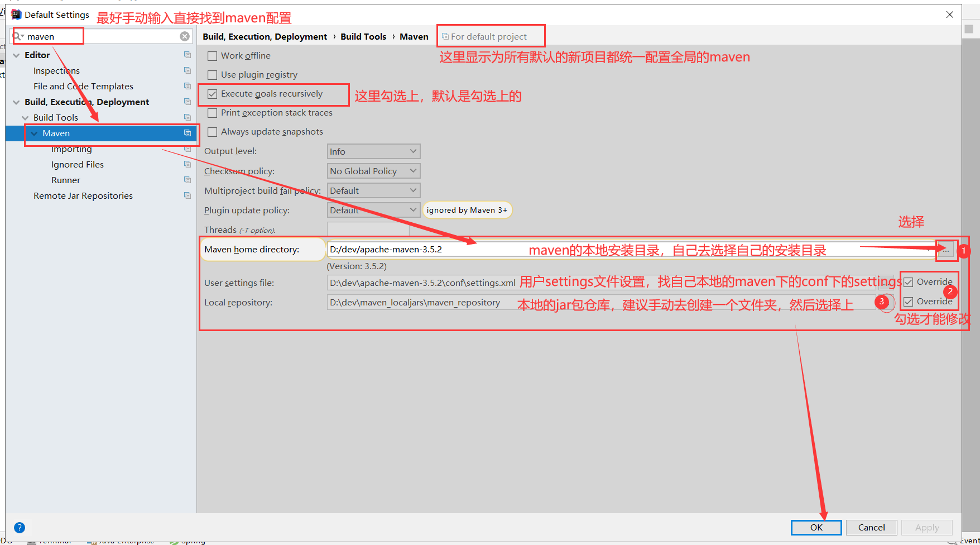980x545 pixels.
Task: Select Remote Jar Repositories
Action: coord(83,195)
